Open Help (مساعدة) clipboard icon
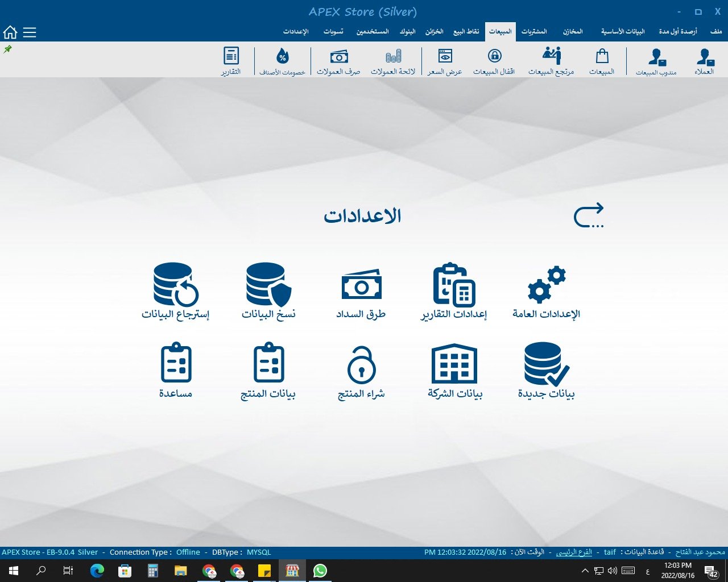The height and width of the screenshot is (582, 728). 176,364
